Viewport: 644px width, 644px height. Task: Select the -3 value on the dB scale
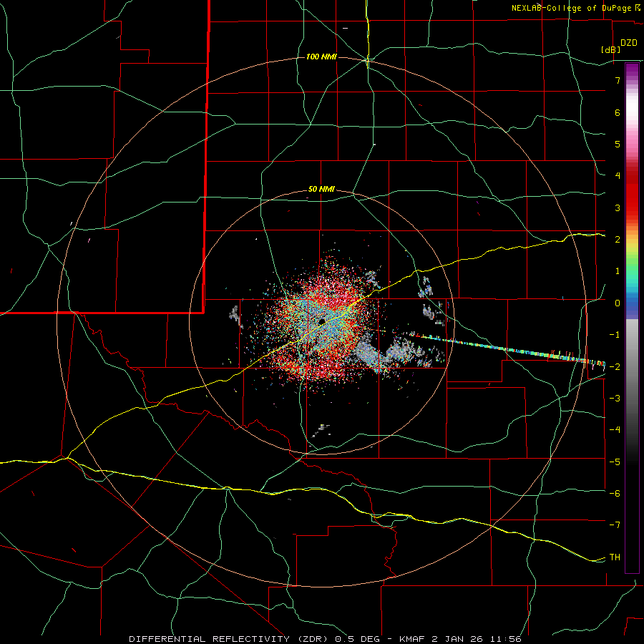pyautogui.click(x=615, y=399)
